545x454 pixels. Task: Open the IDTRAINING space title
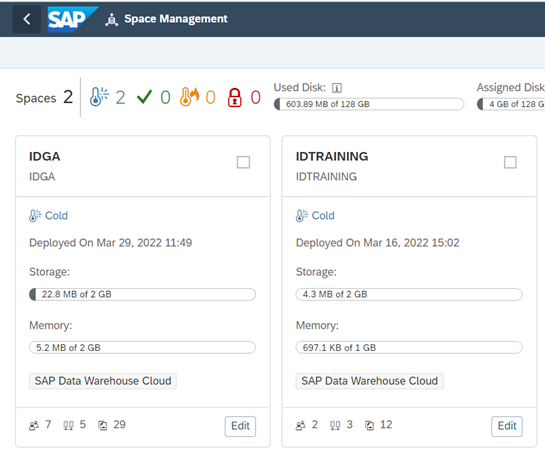(x=332, y=157)
